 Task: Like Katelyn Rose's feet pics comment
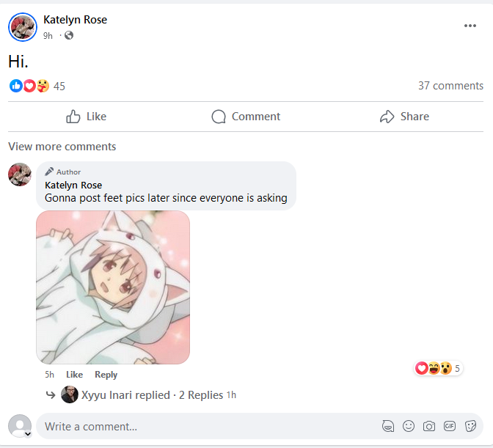coord(74,375)
